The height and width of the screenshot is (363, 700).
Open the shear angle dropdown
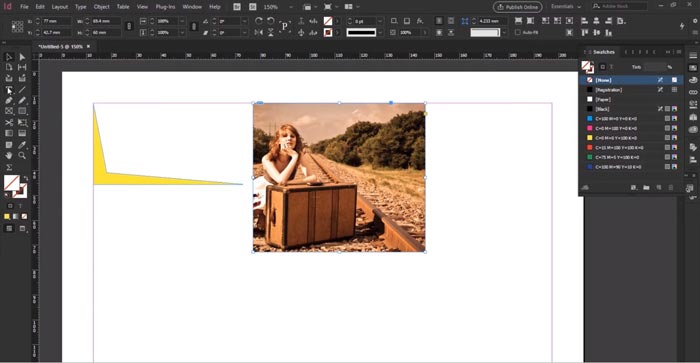[244, 33]
